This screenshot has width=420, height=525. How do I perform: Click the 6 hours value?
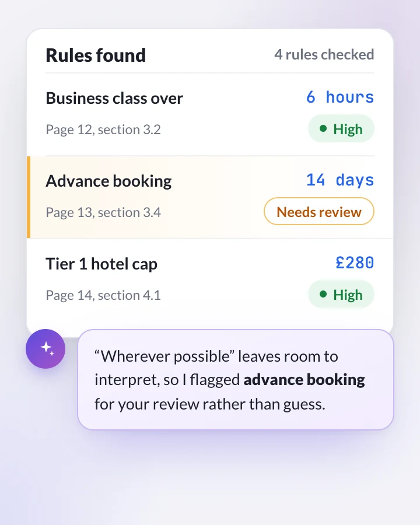340,97
